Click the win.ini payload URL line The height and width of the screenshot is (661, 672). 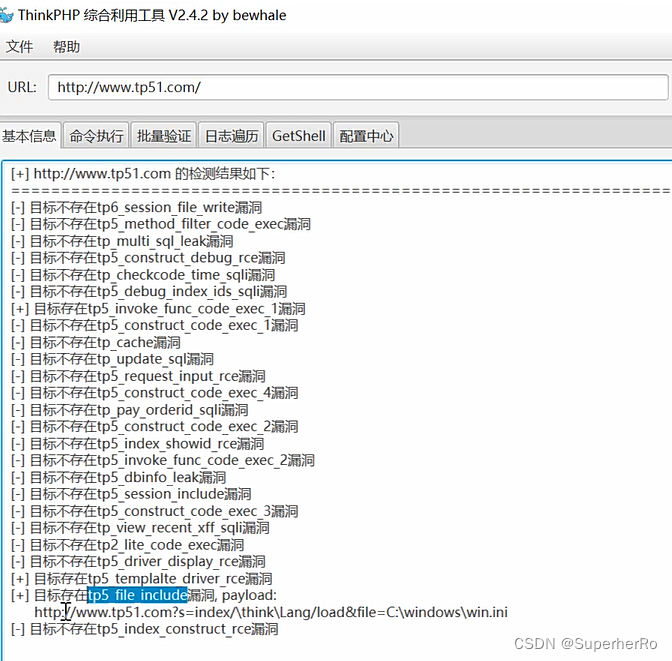[x=271, y=612]
